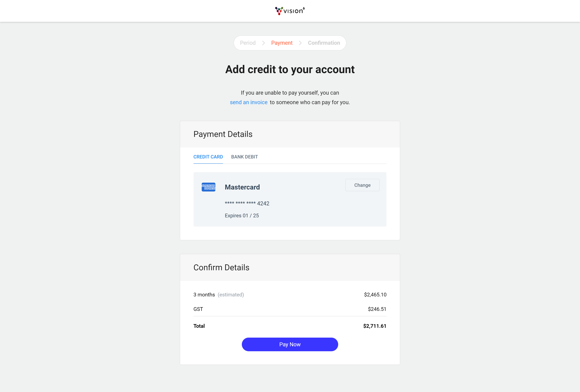Click the Confirm Details section heading
580x392 pixels.
(221, 267)
